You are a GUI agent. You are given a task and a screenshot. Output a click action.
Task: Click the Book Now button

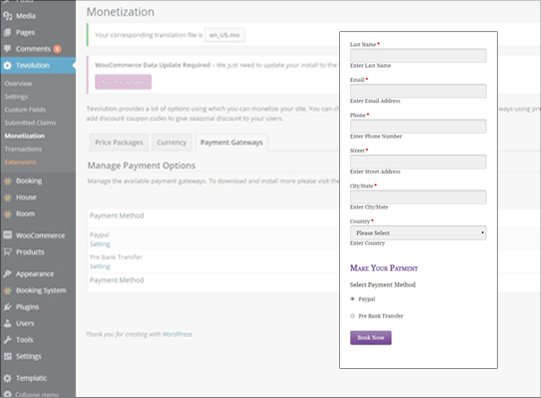tap(371, 338)
